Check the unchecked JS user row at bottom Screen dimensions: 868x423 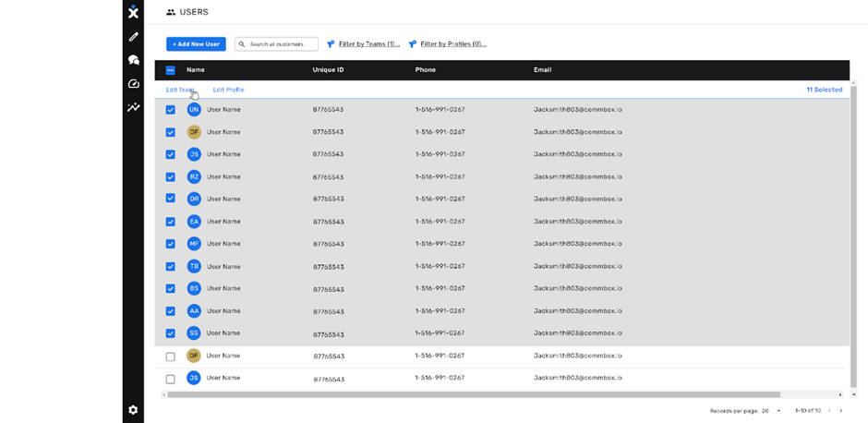click(x=171, y=380)
